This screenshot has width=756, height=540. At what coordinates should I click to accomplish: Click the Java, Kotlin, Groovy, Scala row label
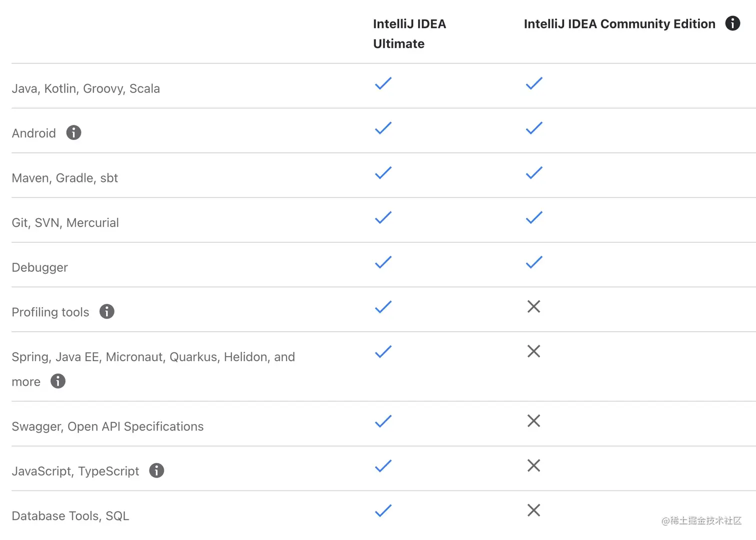85,88
